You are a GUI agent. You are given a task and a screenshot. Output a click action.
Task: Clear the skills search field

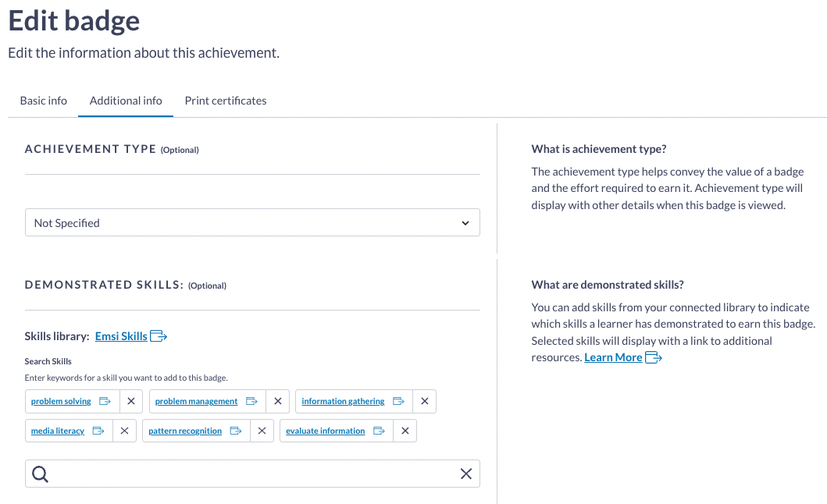[466, 474]
